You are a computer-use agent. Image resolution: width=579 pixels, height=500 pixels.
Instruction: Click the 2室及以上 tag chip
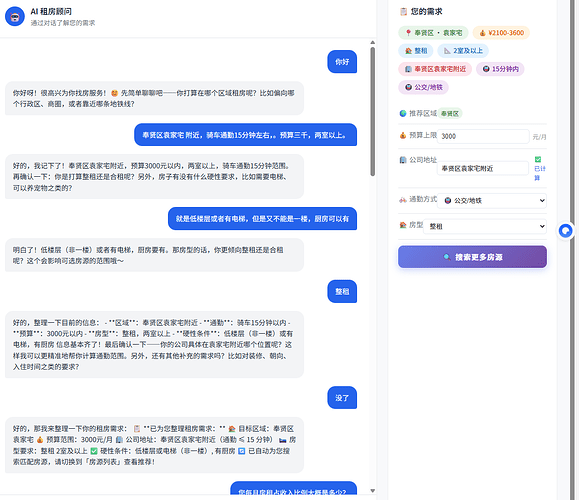[463, 51]
